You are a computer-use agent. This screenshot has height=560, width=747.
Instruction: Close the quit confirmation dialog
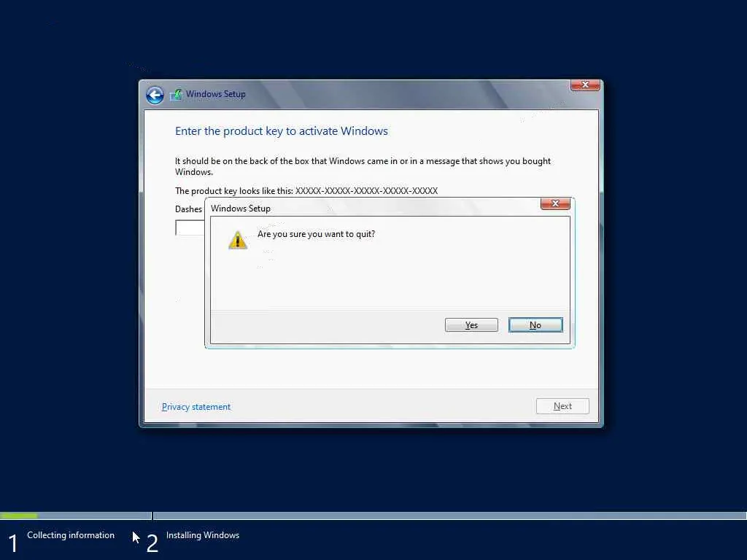555,204
